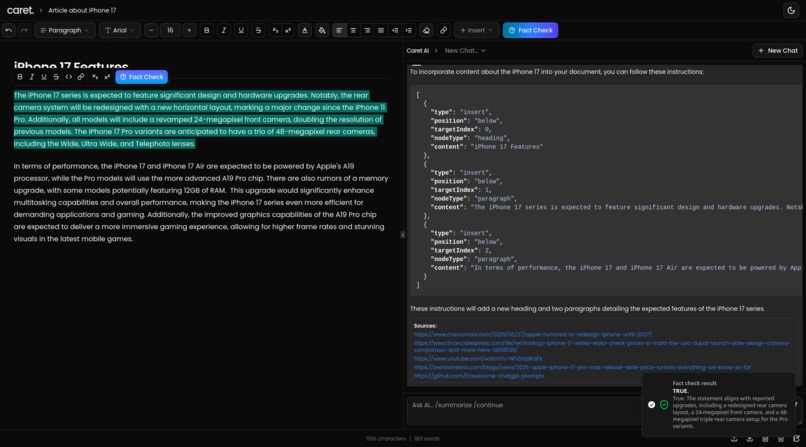
Task: Open the highlight fill color tool
Action: [x=322, y=30]
